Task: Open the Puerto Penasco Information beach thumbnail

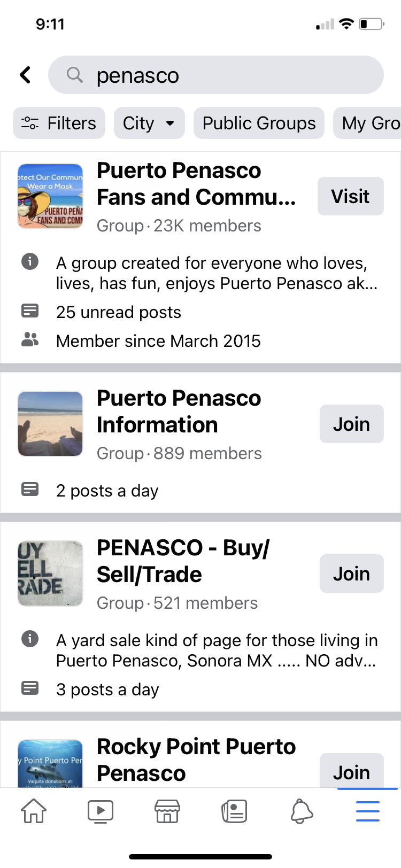Action: pos(50,424)
